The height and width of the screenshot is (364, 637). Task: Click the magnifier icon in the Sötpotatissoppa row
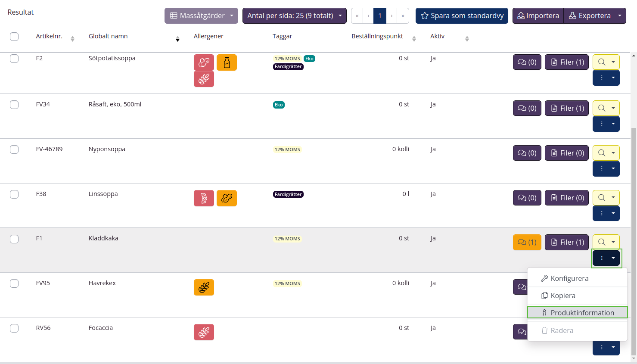[x=602, y=62]
